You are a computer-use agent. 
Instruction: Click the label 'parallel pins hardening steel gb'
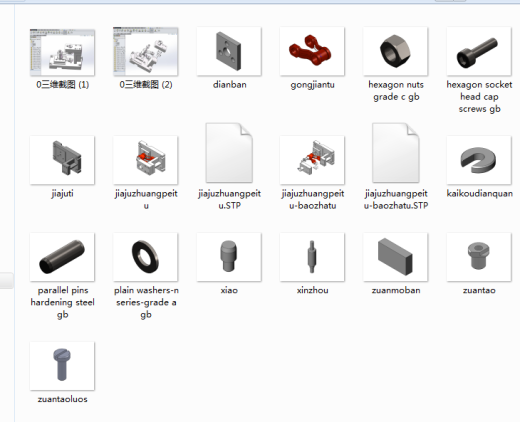pyautogui.click(x=62, y=302)
